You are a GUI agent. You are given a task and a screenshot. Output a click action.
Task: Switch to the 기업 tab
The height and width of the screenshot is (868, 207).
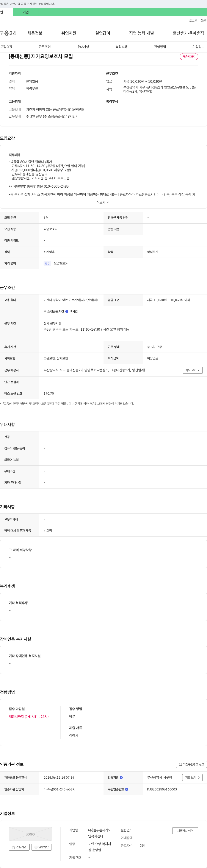[x=26, y=12]
